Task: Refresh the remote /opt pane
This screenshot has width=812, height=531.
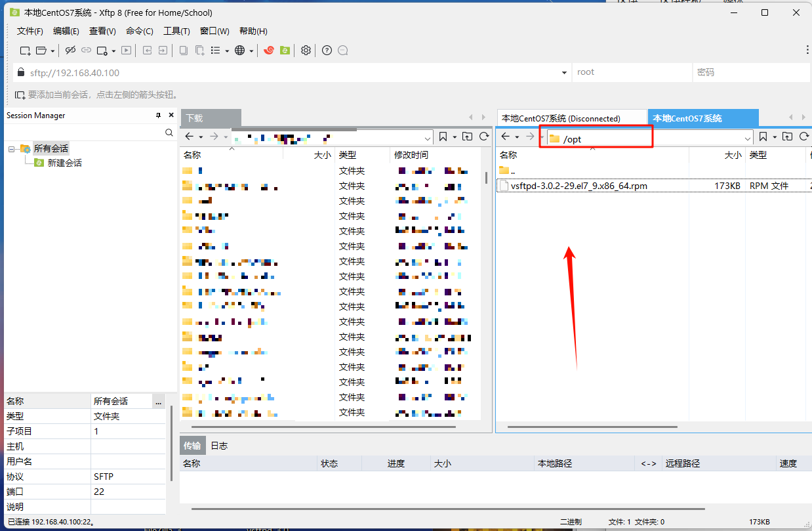Action: pyautogui.click(x=804, y=137)
